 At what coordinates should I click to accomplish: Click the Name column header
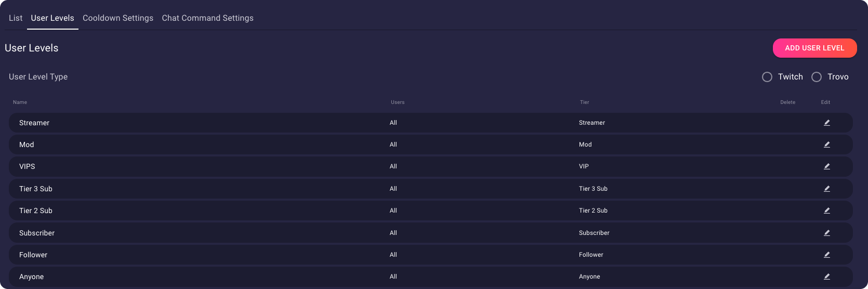20,102
